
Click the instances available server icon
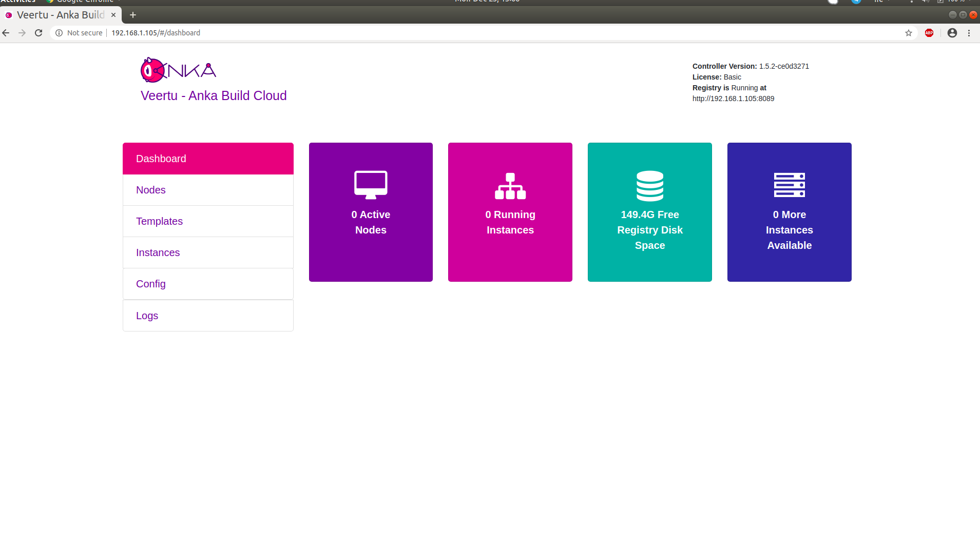click(x=789, y=185)
